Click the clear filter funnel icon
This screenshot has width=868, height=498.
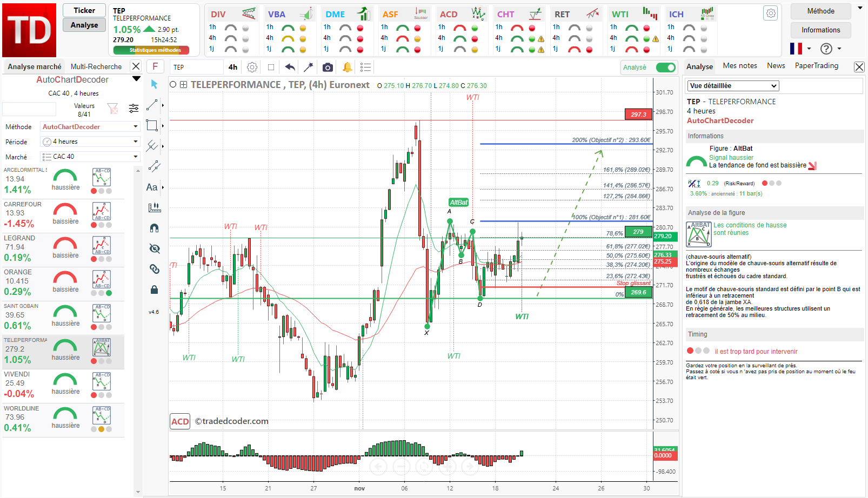pos(112,109)
